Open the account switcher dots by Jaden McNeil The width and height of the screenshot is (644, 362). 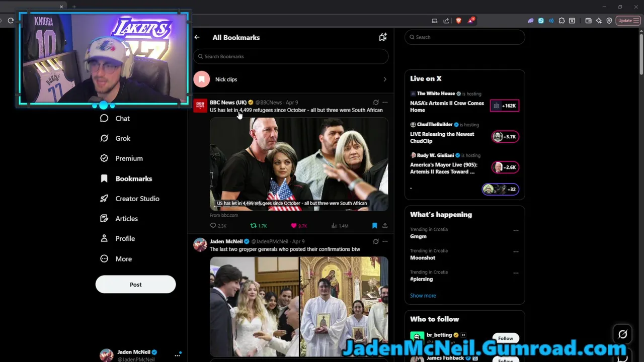coord(177,355)
